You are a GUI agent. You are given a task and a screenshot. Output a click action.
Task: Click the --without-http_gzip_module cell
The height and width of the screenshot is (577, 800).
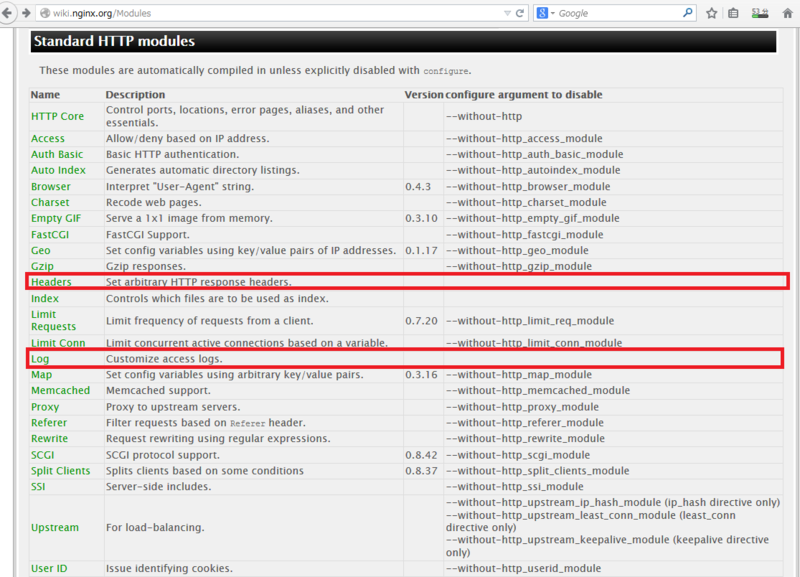[519, 266]
